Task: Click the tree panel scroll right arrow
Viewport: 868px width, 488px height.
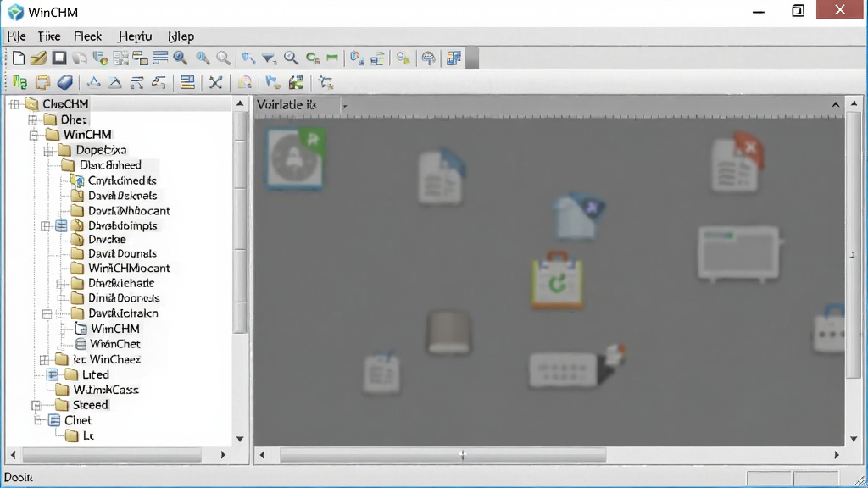Action: 223,455
